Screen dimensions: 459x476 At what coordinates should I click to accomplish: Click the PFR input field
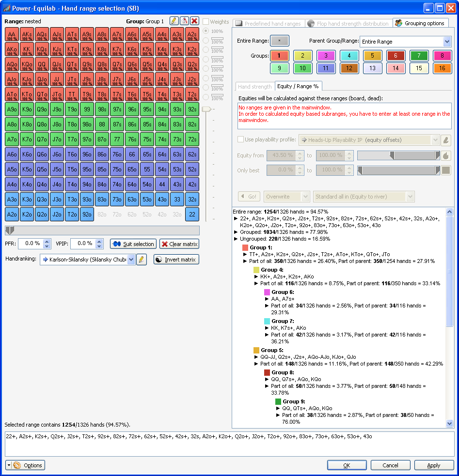(x=31, y=244)
